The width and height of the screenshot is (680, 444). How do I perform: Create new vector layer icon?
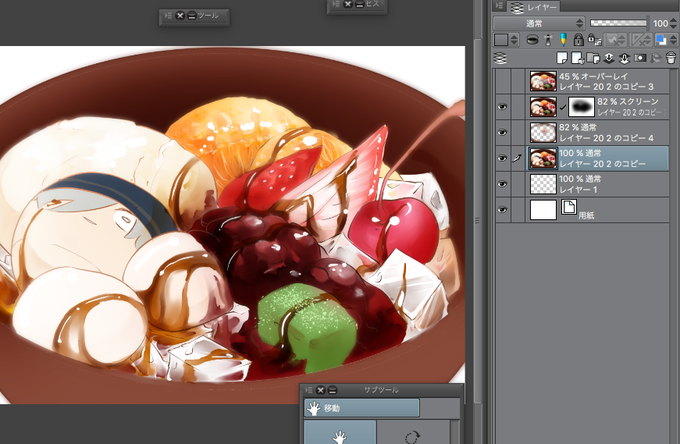pyautogui.click(x=577, y=58)
